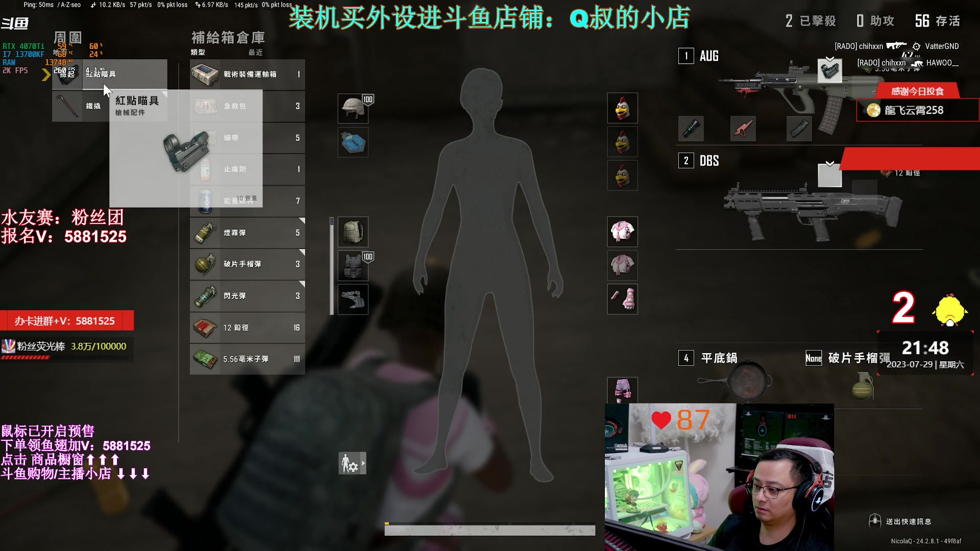Screen dimensions: 980x551
Task: Select the crowbar item in vicinity
Action: [81, 106]
